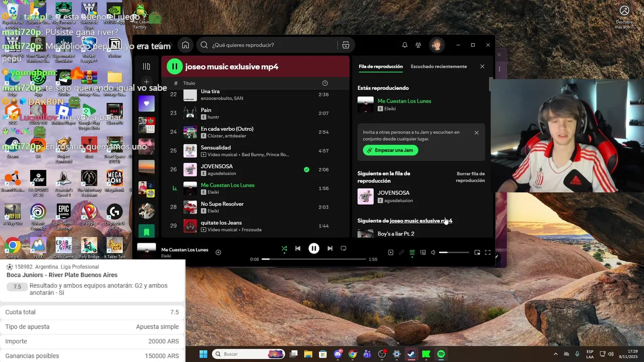Open Steam from the taskbar
This screenshot has height=362, width=644.
point(412,354)
